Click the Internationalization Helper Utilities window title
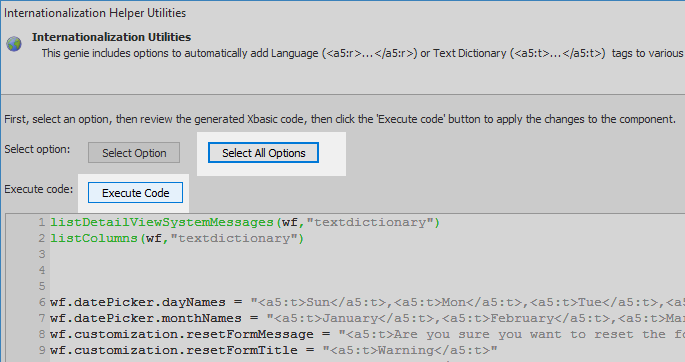685x362 pixels. point(95,13)
